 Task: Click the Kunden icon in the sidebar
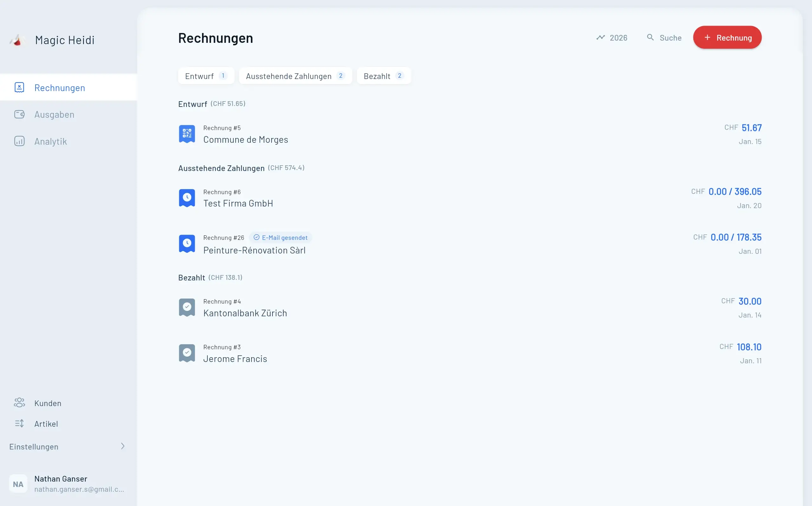pyautogui.click(x=19, y=403)
